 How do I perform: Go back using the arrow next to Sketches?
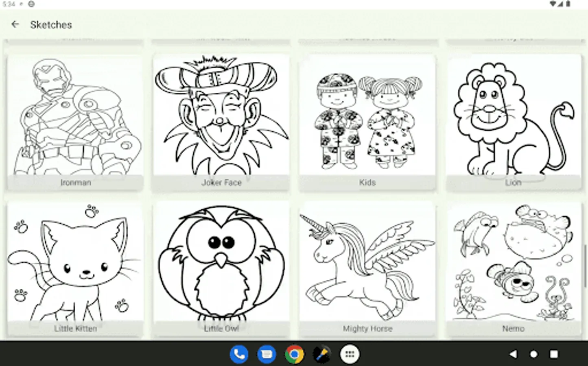point(15,24)
